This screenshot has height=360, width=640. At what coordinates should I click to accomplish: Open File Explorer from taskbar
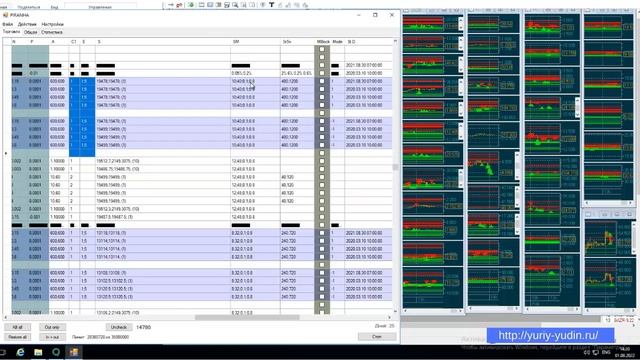coord(38,352)
